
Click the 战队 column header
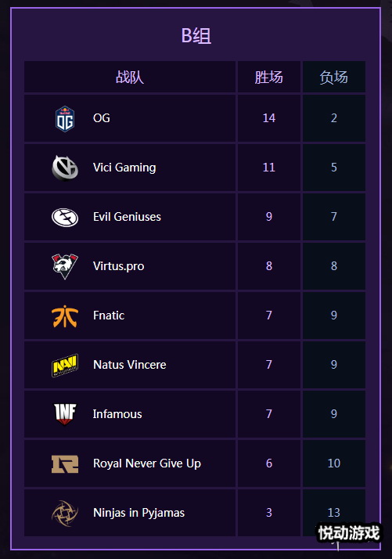tap(130, 77)
